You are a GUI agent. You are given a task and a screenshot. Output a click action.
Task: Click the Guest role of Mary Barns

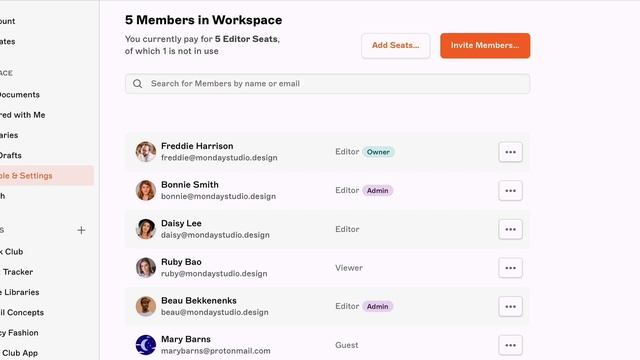347,345
